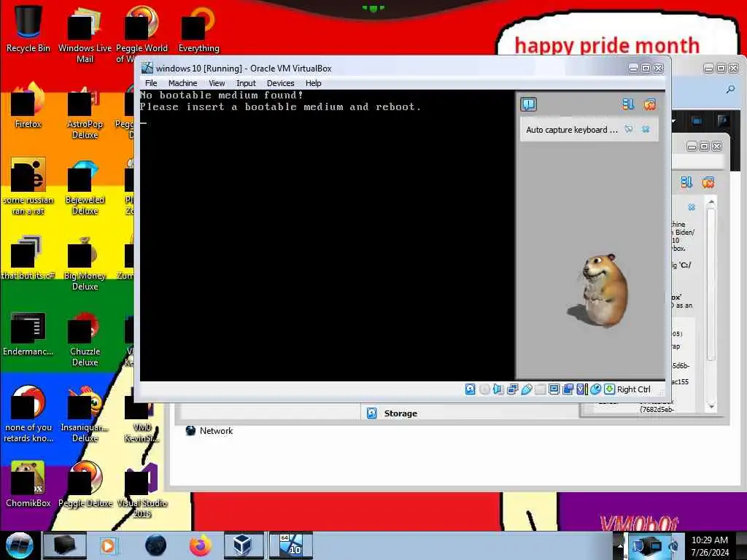This screenshot has height=560, width=747.
Task: Click the Right Ctrl host key label
Action: pos(634,389)
